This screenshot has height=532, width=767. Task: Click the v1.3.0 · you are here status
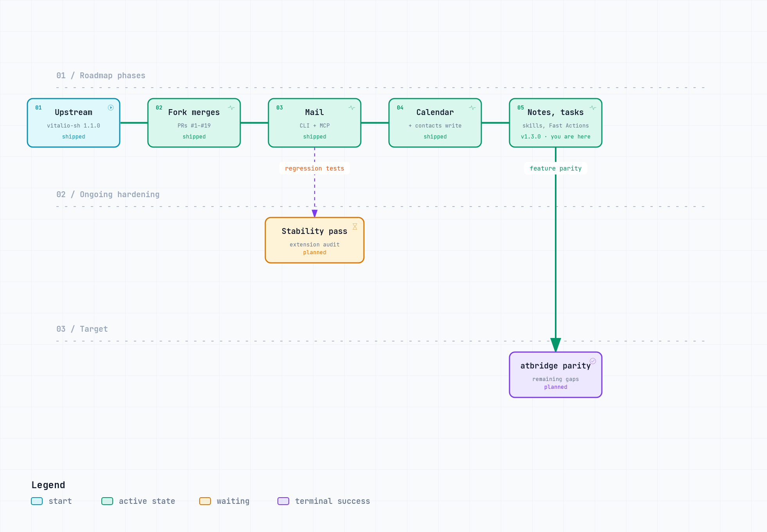click(556, 137)
